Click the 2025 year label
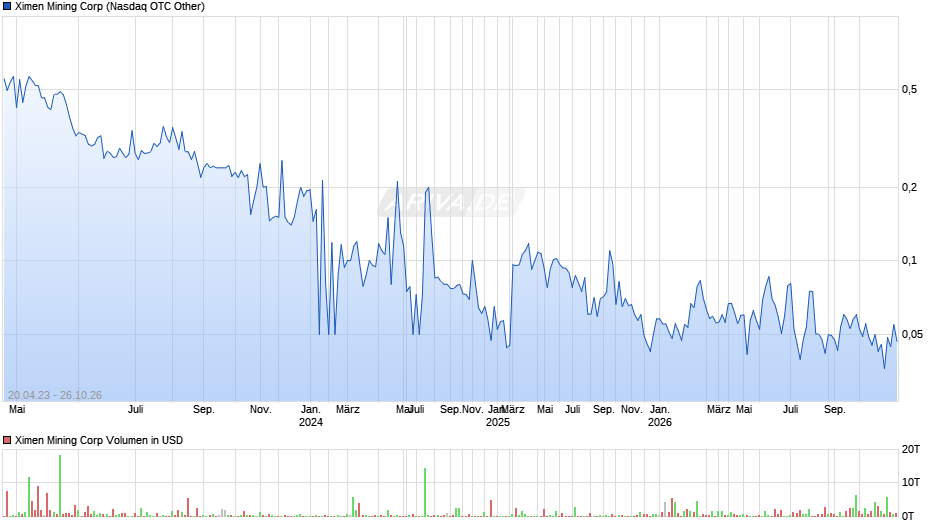 (x=498, y=422)
